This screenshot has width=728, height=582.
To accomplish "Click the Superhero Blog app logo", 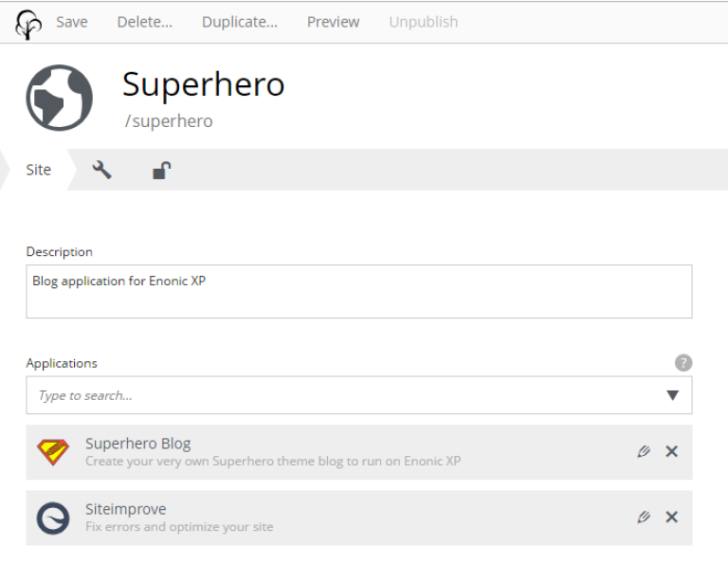I will click(53, 452).
